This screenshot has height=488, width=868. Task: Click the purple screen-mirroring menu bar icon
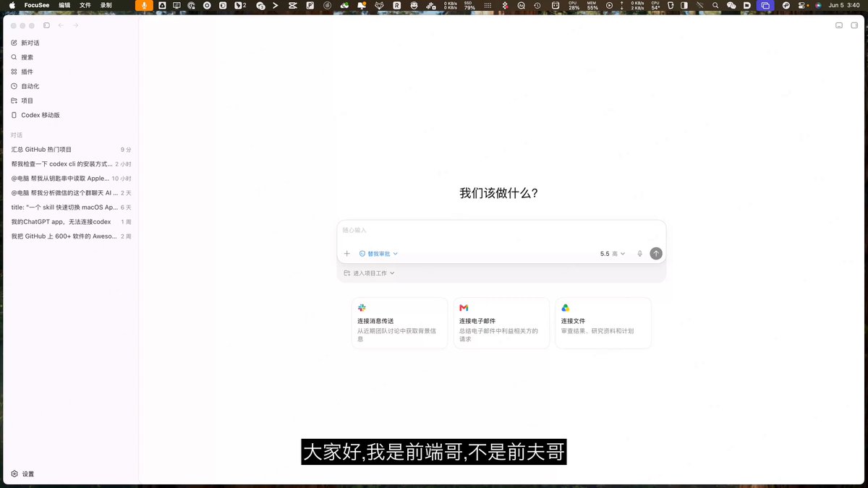[765, 5]
